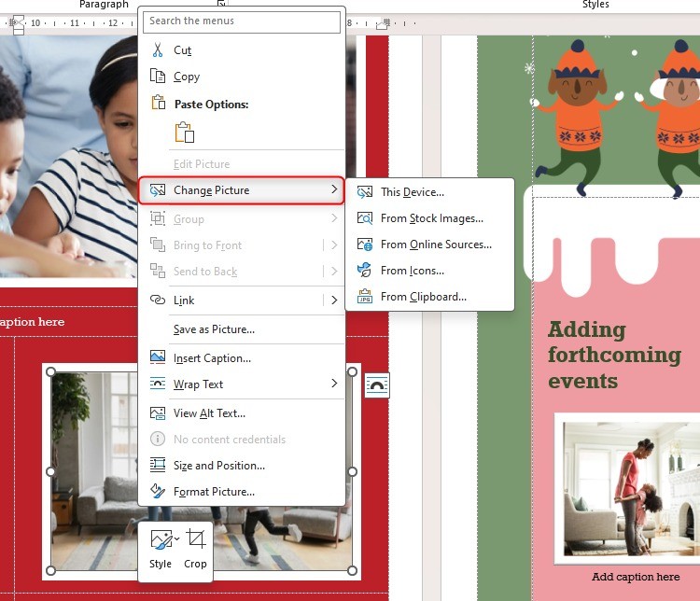Click the Wrap Text icon

pyautogui.click(x=158, y=384)
